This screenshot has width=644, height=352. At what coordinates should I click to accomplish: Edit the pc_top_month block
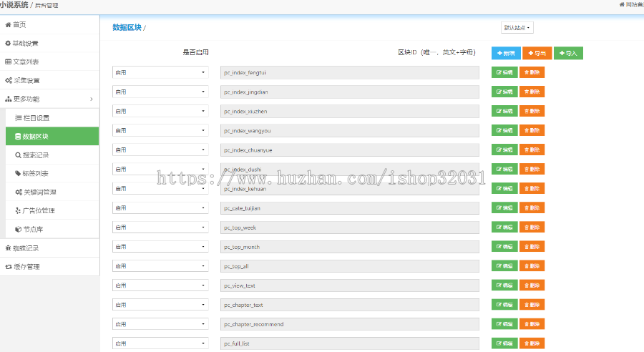(x=504, y=246)
